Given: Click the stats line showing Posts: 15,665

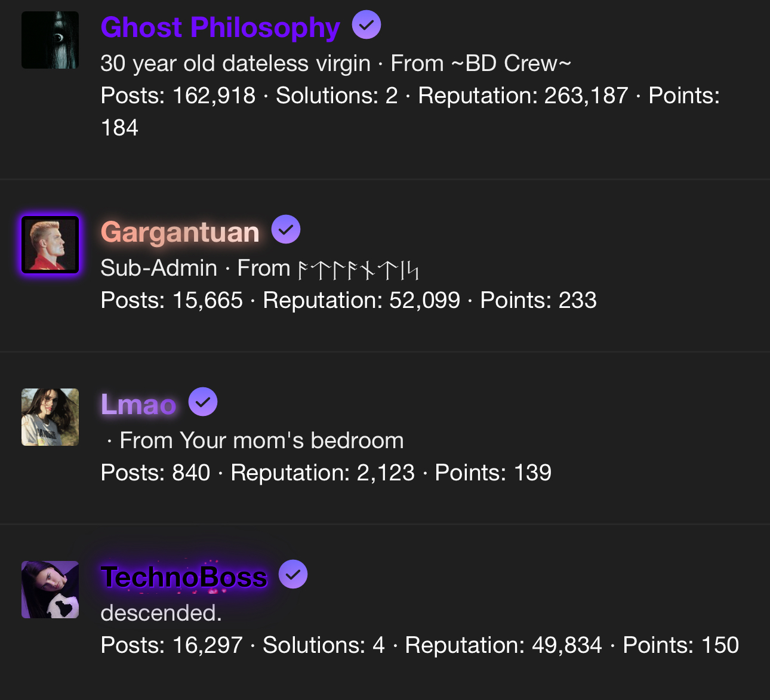Looking at the screenshot, I should [x=348, y=300].
